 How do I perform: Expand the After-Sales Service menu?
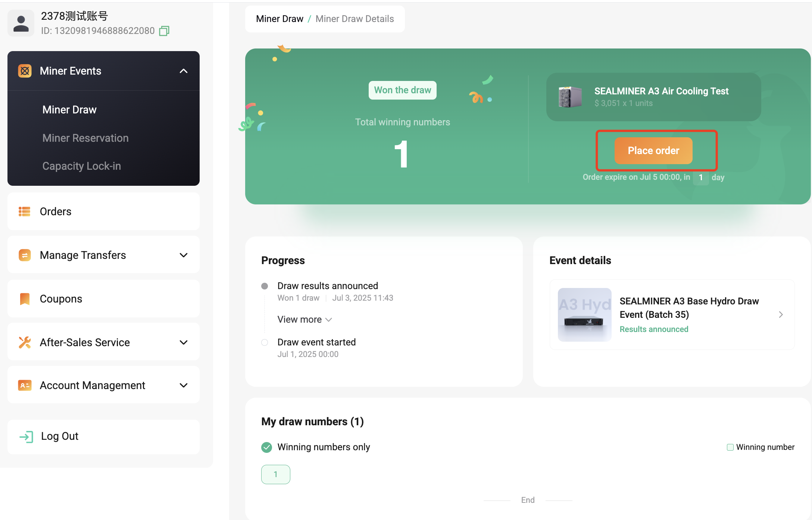(x=184, y=342)
